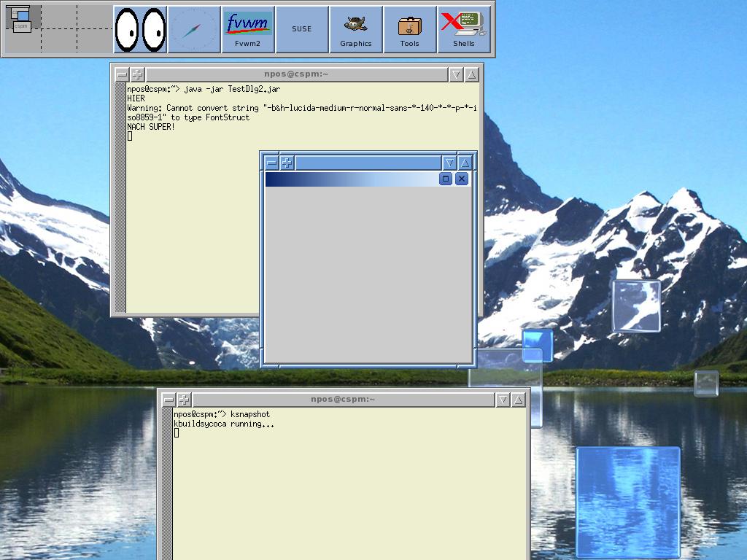Screen dimensions: 747x560
Task: Click the minus button of the upper terminal window
Action: [x=122, y=75]
